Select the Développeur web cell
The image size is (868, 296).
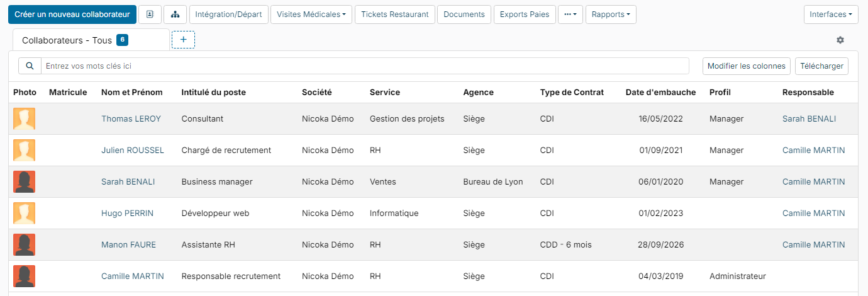(x=215, y=213)
